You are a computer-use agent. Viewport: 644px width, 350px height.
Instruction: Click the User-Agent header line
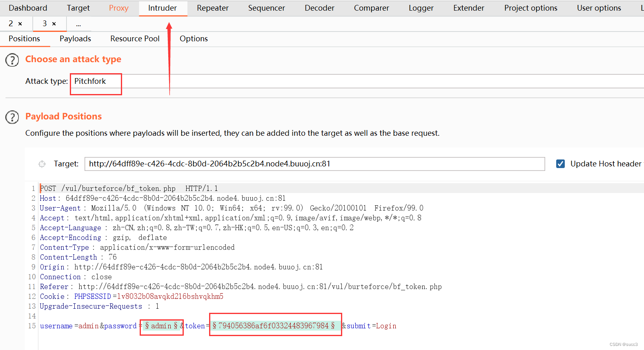click(x=232, y=208)
